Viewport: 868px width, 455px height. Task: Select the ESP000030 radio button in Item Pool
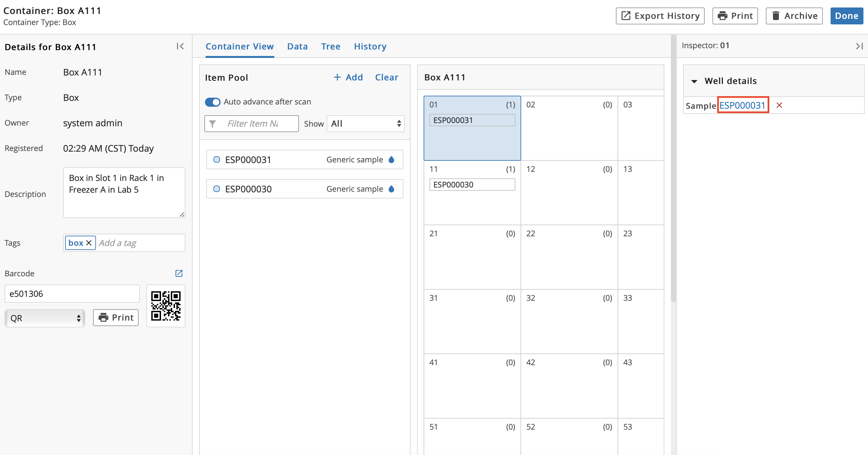217,189
